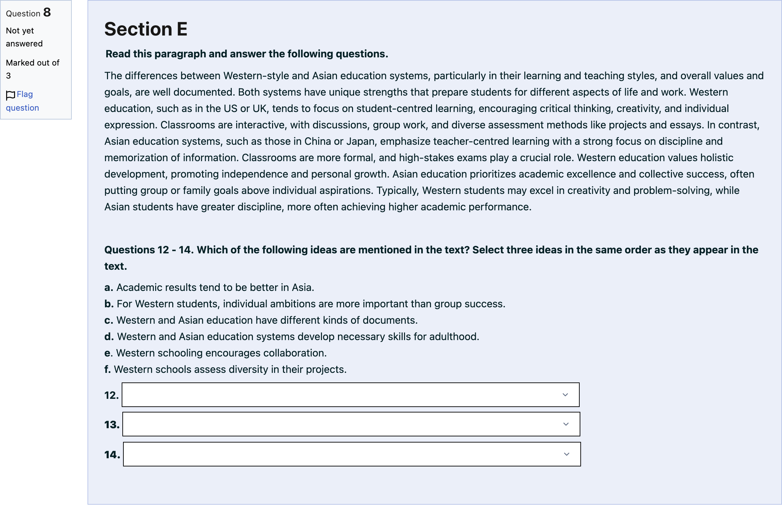Open the dropdown for question 14
Screen dimensions: 782x532
(352, 454)
